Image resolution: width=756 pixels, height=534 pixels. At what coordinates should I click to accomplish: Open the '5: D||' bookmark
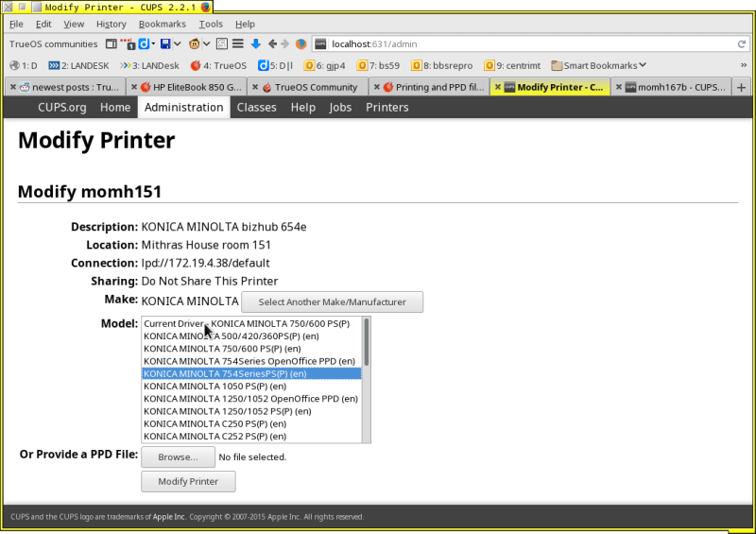275,65
